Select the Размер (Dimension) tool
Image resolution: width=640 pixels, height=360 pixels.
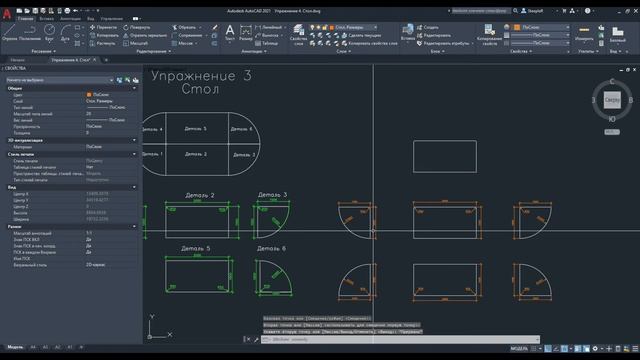click(246, 33)
